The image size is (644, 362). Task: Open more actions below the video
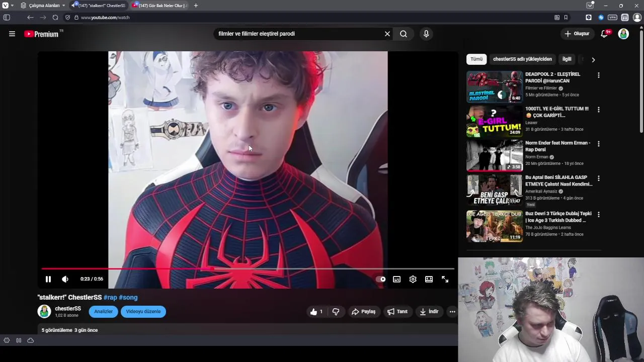point(452,312)
